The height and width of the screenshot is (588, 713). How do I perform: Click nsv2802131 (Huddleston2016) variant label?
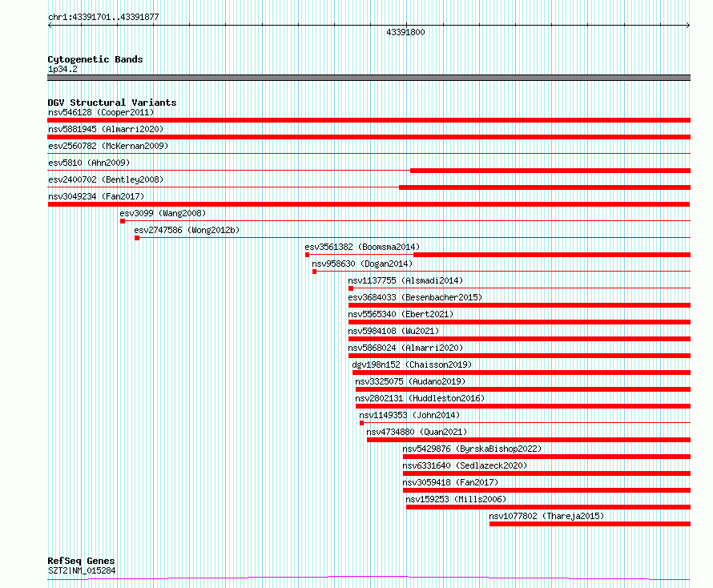420,398
